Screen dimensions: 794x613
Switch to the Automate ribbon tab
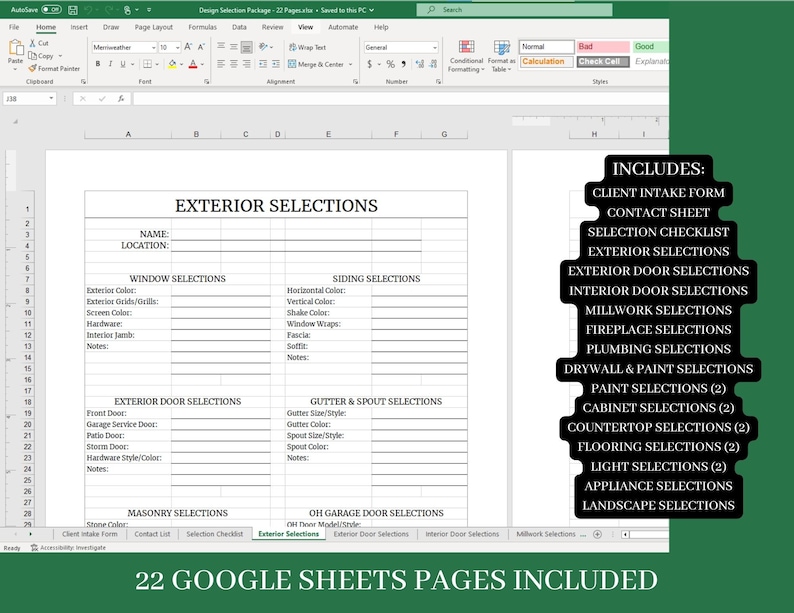(x=343, y=27)
